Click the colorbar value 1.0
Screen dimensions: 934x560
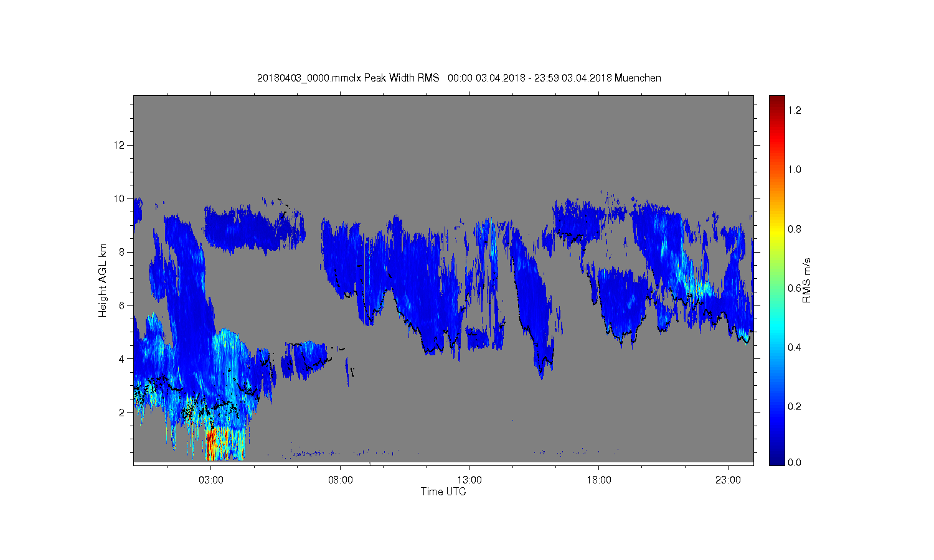point(794,169)
